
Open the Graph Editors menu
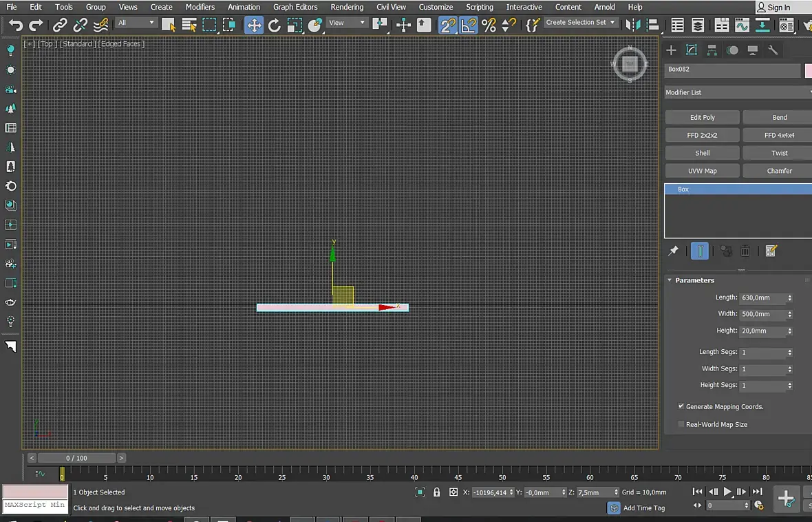coord(295,7)
